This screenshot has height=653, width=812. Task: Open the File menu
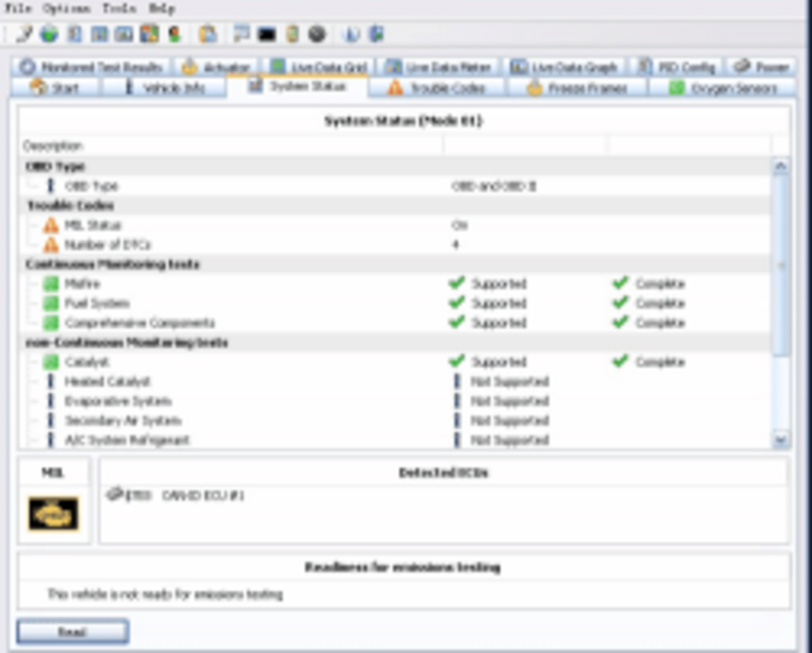[18, 9]
